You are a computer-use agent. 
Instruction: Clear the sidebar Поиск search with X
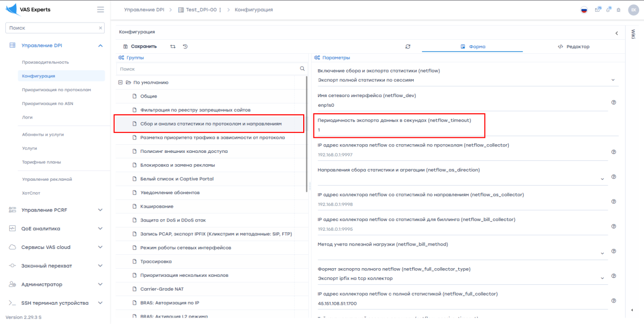point(100,28)
